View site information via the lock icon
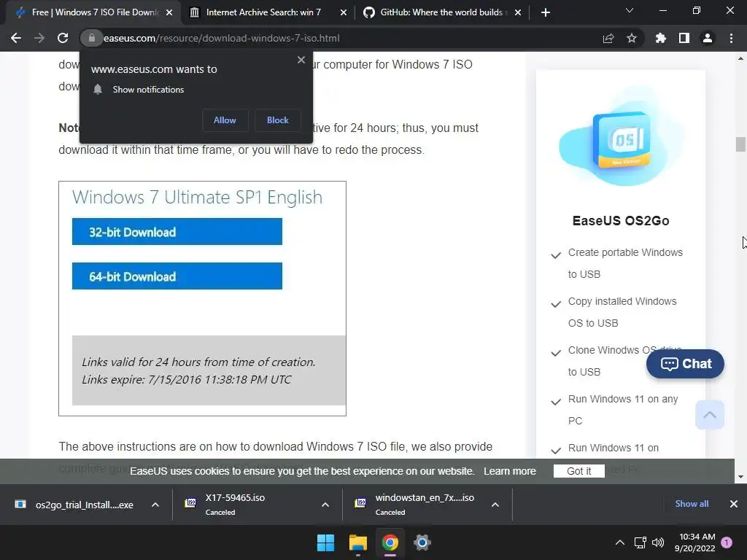Screen dimensions: 747x560 91,38
